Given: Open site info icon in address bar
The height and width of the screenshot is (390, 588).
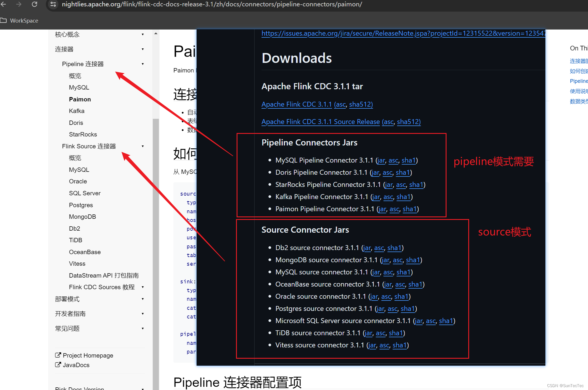Looking at the screenshot, I should coord(53,4).
